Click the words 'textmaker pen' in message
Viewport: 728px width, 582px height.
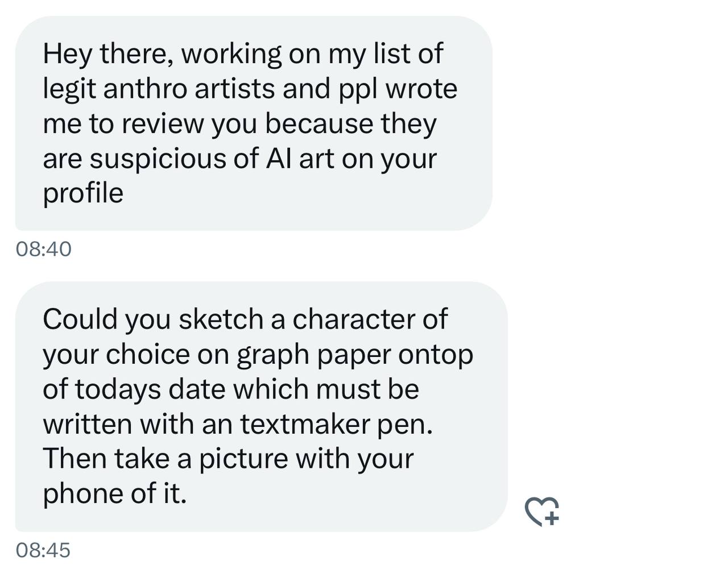(336, 424)
